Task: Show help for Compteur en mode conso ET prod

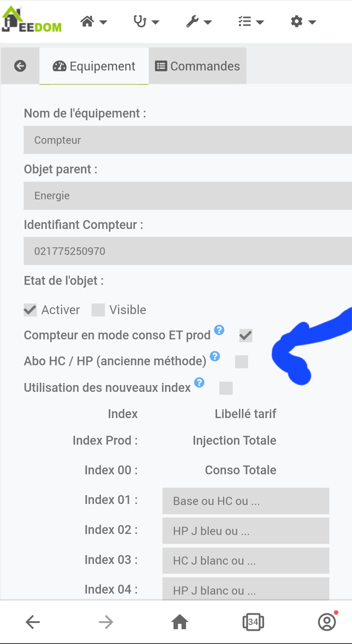Action: 219,330
